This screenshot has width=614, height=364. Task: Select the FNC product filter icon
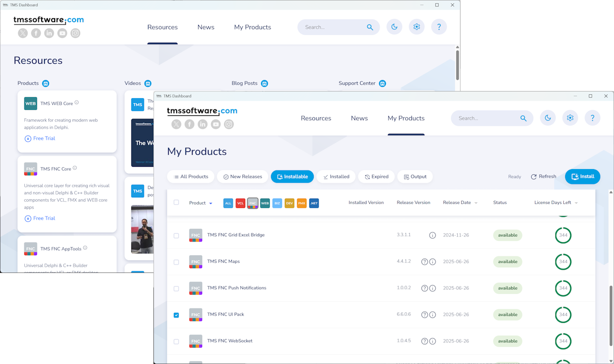[x=253, y=203]
